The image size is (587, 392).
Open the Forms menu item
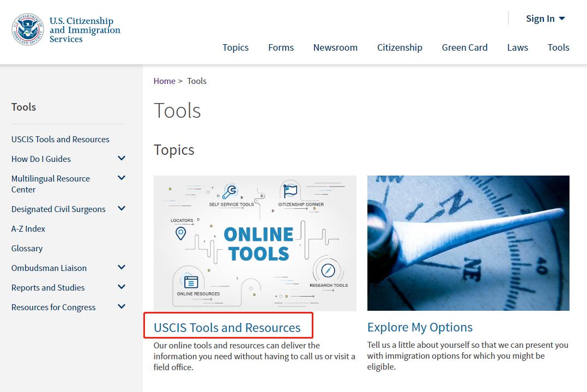281,47
